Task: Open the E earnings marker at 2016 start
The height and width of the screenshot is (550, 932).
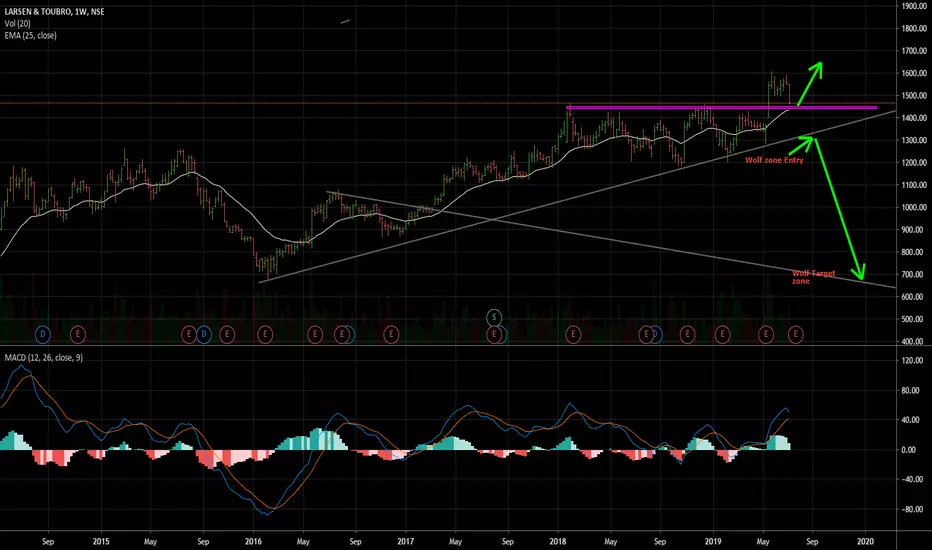Action: pos(265,334)
